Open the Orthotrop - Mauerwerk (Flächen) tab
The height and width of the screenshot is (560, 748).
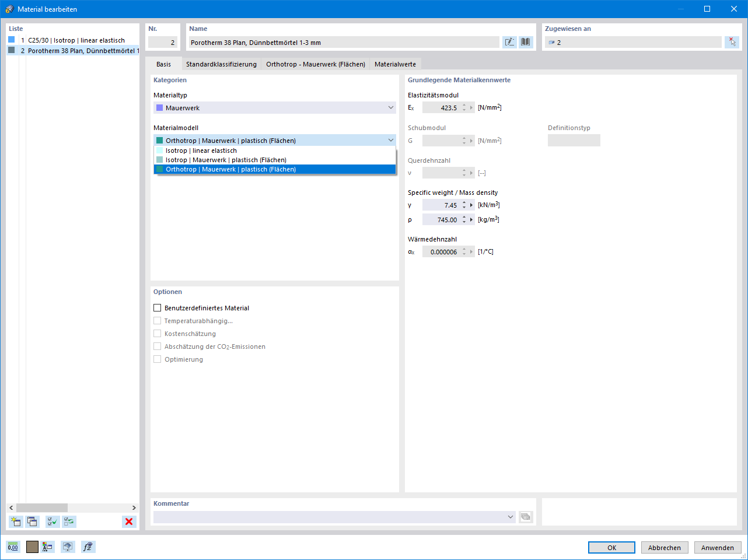tap(316, 64)
